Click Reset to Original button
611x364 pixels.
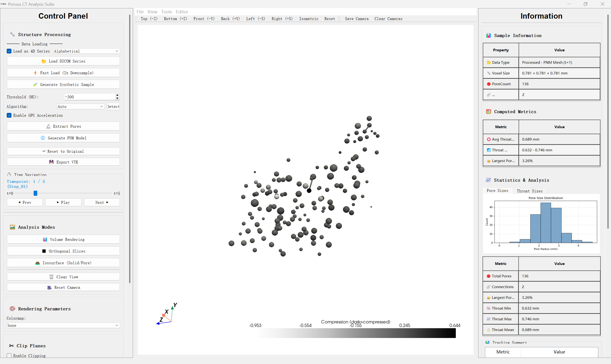[63, 151]
